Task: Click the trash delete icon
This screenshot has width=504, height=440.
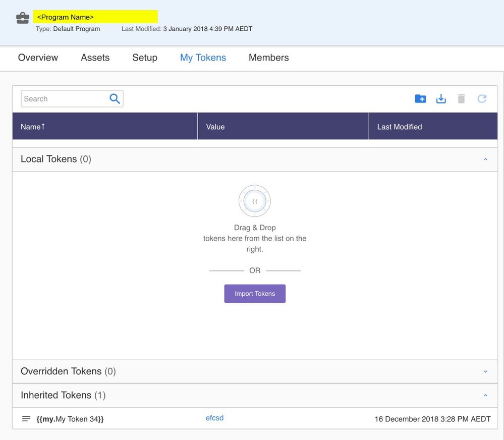Action: pyautogui.click(x=461, y=99)
